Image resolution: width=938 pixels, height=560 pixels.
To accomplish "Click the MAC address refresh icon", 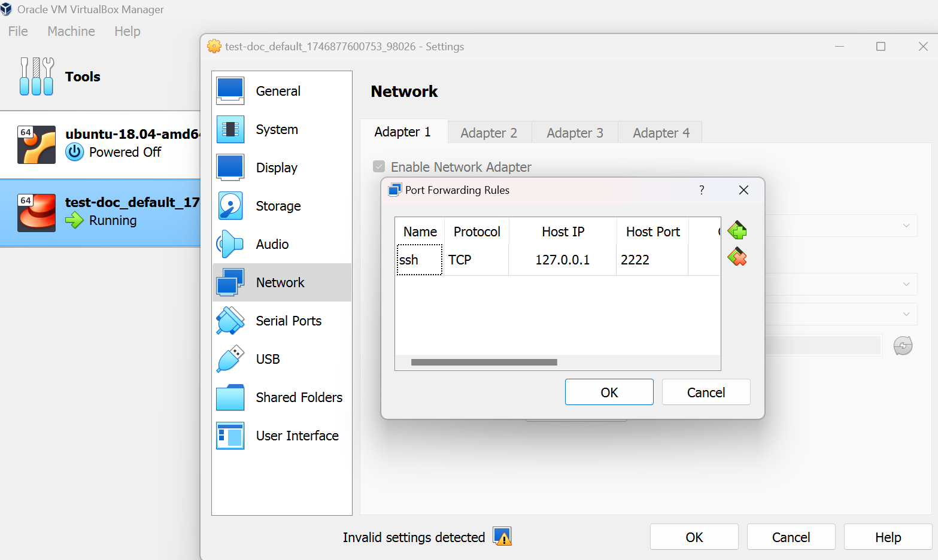I will click(x=903, y=346).
